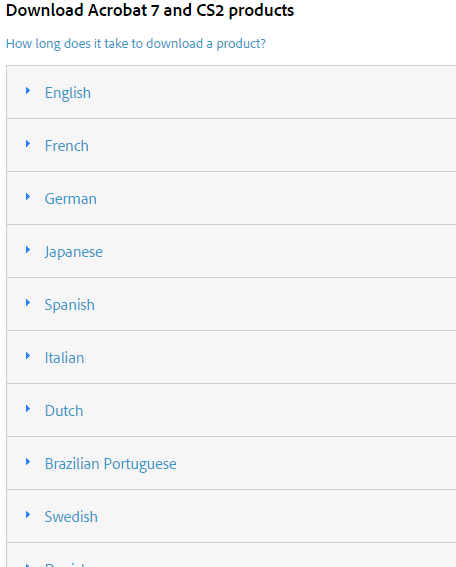The width and height of the screenshot is (456, 567).
Task: Expand the French section arrow
Action: 28,144
